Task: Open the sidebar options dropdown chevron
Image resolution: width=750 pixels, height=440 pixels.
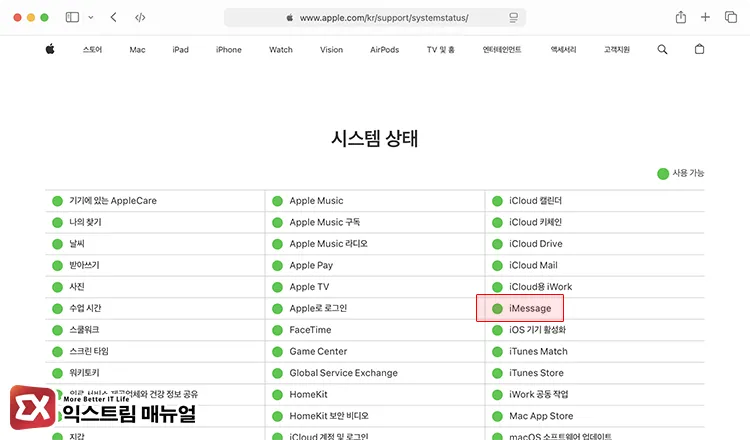Action: pyautogui.click(x=91, y=17)
